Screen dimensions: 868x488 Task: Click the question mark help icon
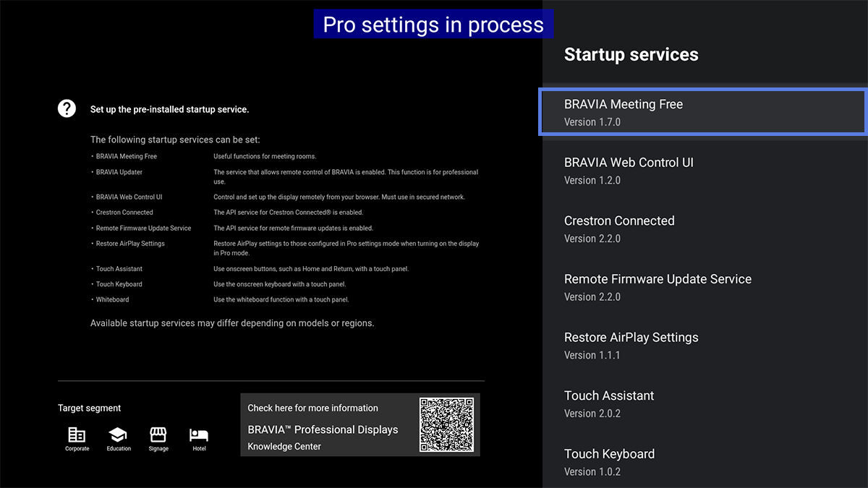[x=67, y=108]
